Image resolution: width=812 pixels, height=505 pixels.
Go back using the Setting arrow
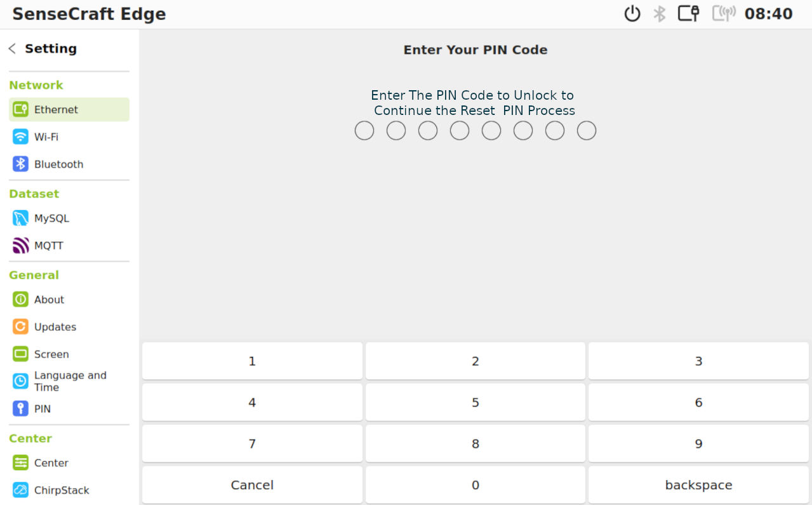click(x=12, y=48)
